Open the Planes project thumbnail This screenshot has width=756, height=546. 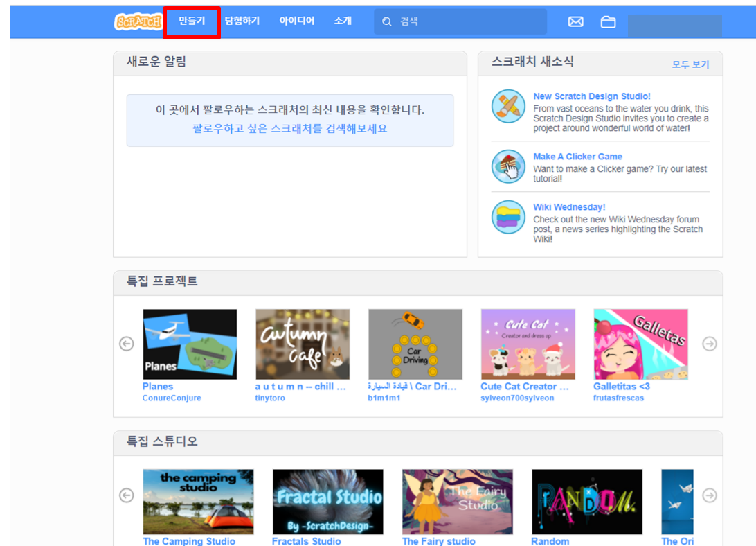pos(190,344)
